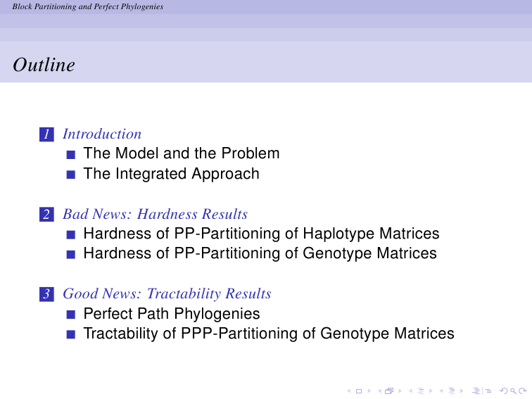This screenshot has height=399, width=532.
Task: Jump to next frame arrow
Action: 400,391
